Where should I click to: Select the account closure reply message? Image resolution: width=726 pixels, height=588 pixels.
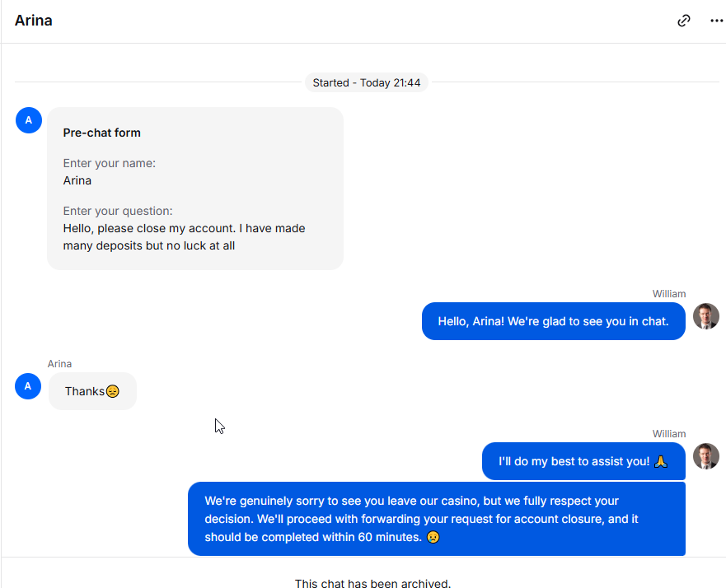pyautogui.click(x=437, y=519)
